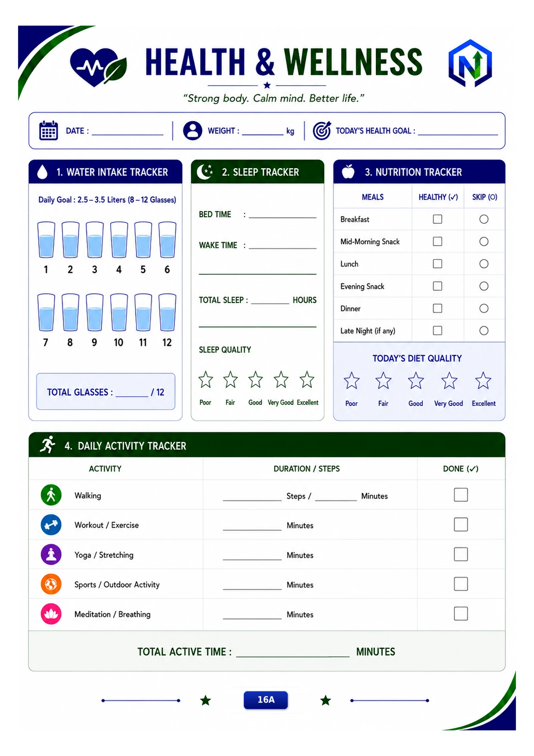Click the blue dumbbell Workout icon
The image size is (534, 756).
tap(51, 525)
